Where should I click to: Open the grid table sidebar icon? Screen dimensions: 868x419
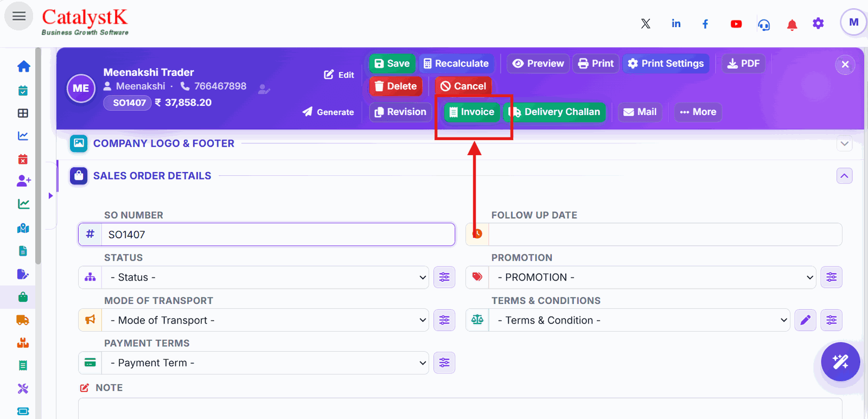point(23,113)
